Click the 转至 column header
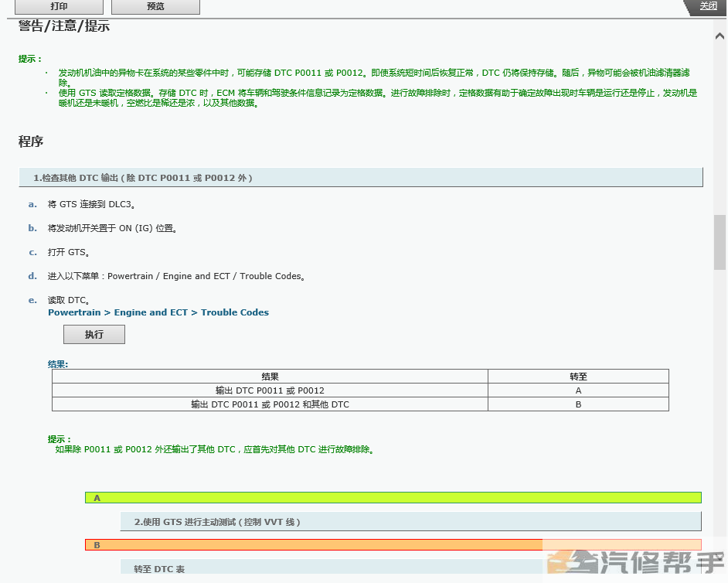 [x=579, y=377]
